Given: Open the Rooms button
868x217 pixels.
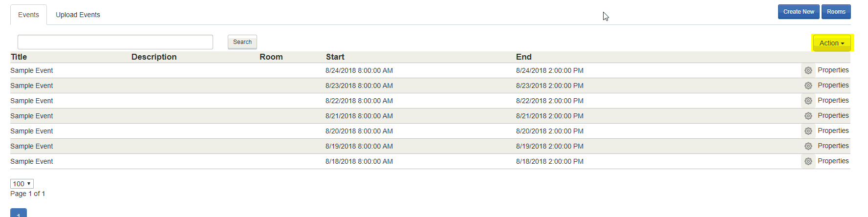Looking at the screenshot, I should tap(836, 12).
